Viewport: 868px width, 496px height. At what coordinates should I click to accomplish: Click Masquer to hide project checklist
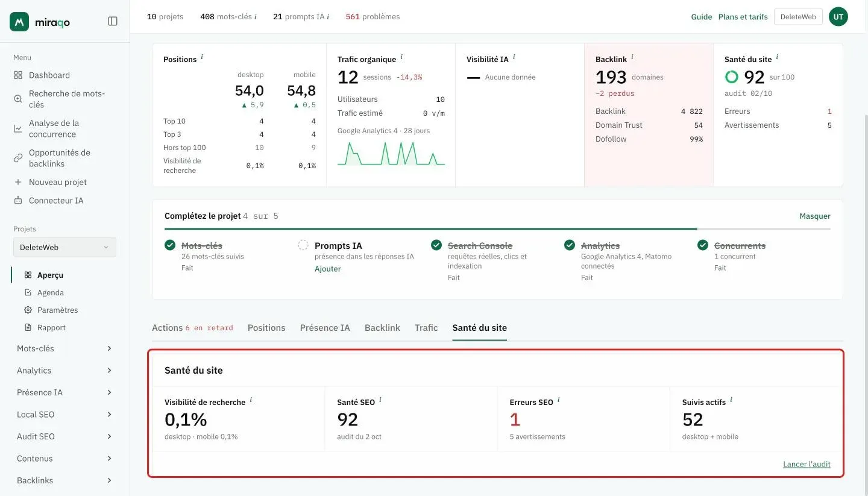(815, 216)
